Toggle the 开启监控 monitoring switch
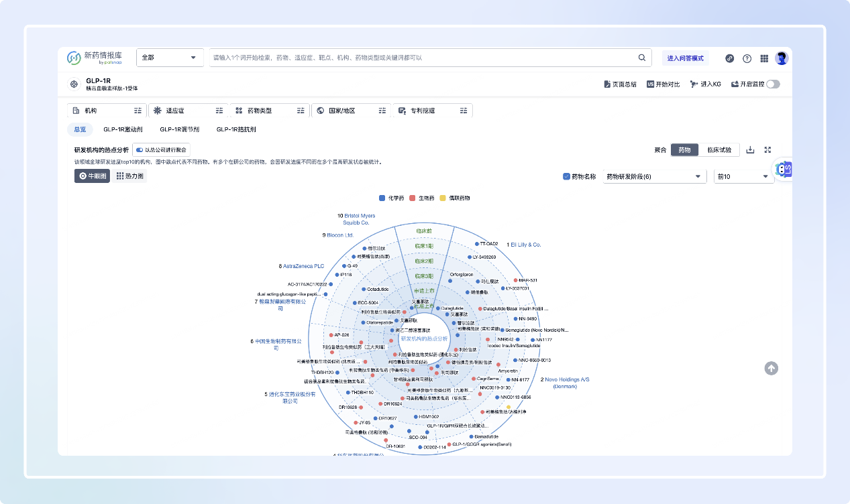This screenshot has width=850, height=504. (773, 84)
